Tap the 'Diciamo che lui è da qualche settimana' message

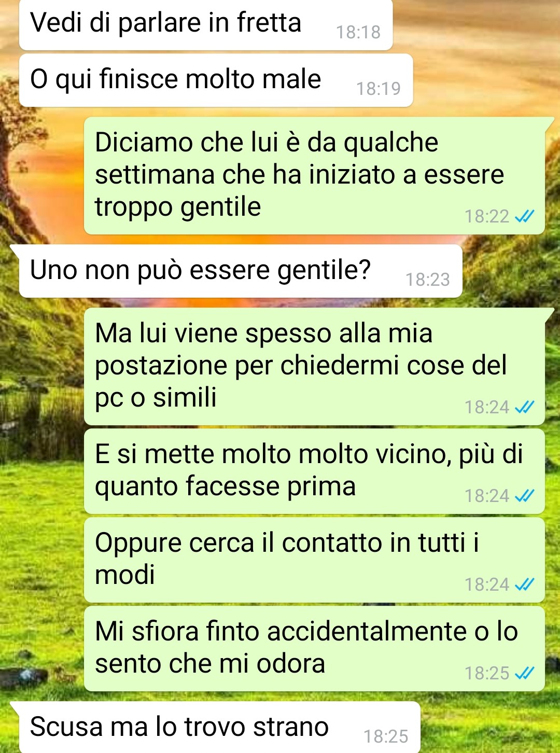314,175
